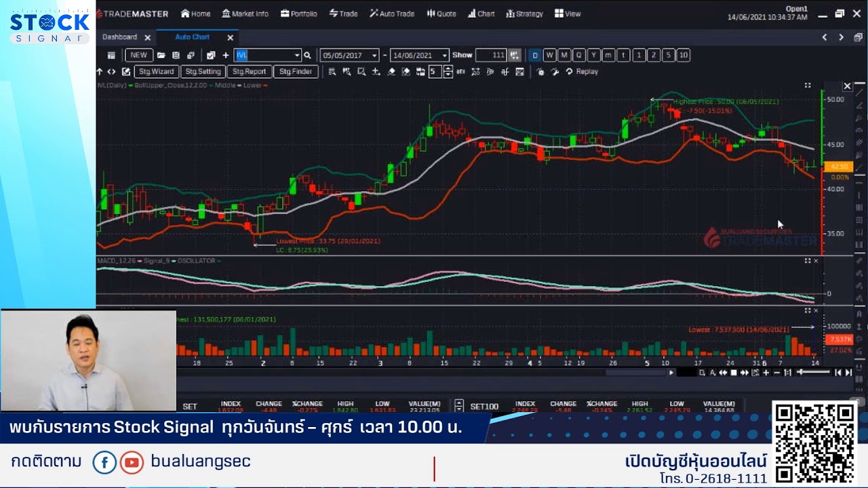This screenshot has width=868, height=488.
Task: Select the Y yearly period button
Action: click(594, 56)
